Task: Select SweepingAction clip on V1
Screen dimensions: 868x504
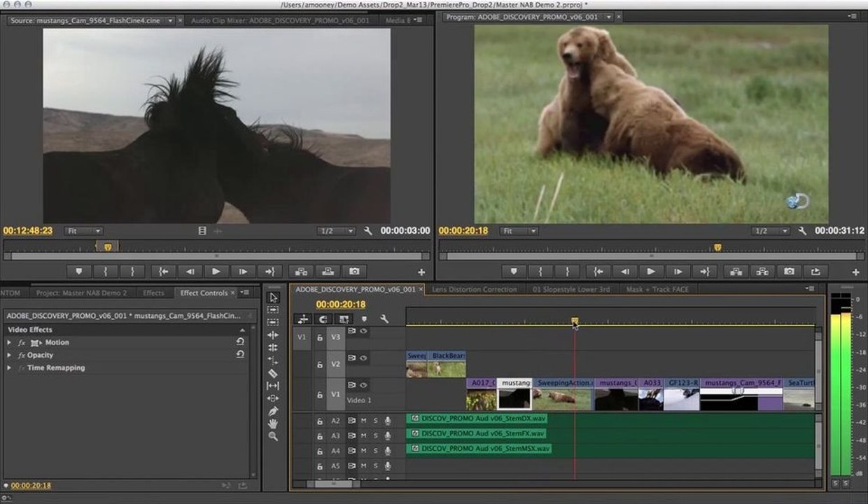Action: click(563, 394)
